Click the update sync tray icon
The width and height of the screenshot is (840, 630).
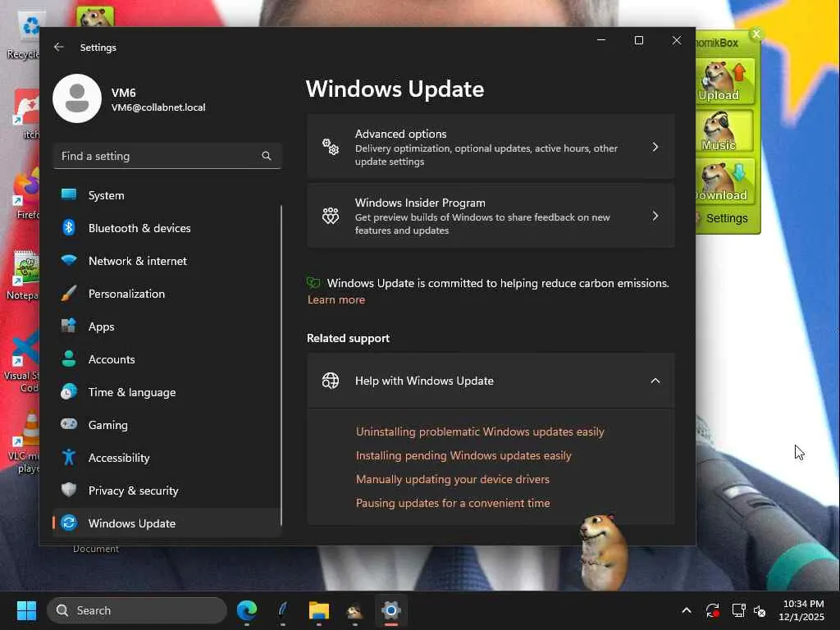coord(713,610)
